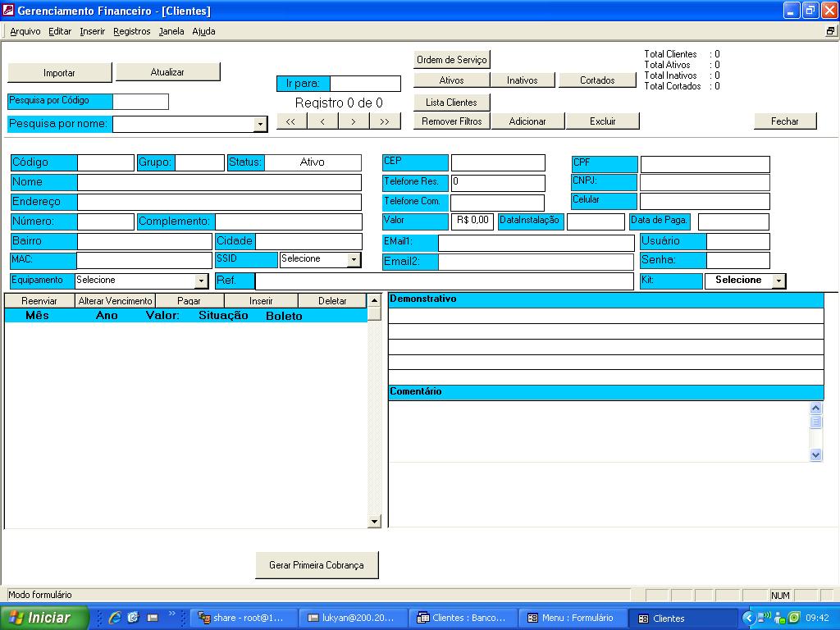Image resolution: width=840 pixels, height=630 pixels.
Task: Open the SSID Selecione dropdown
Action: (x=354, y=260)
